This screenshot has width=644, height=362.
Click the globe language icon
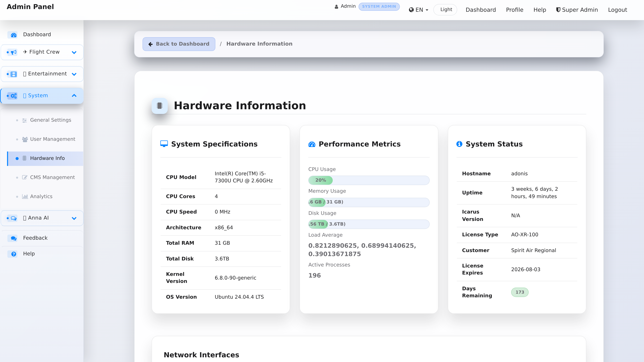[x=411, y=10]
